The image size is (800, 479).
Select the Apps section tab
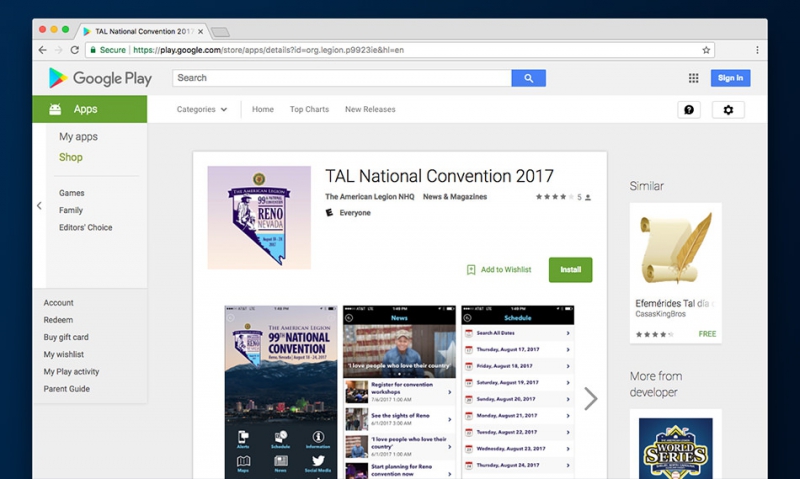point(90,109)
